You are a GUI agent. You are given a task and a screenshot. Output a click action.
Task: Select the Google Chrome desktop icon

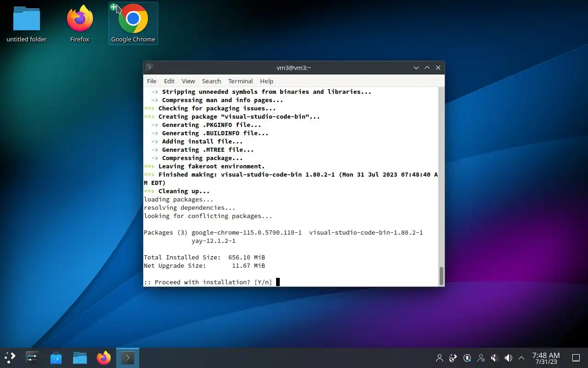click(133, 24)
